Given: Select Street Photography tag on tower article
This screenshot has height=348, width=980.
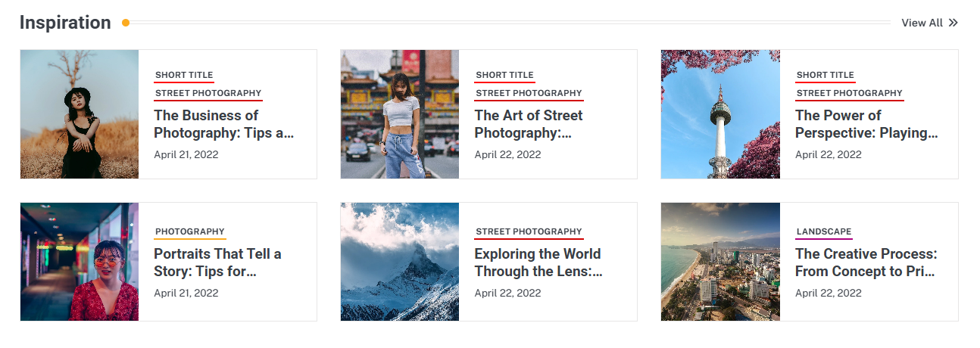Looking at the screenshot, I should (x=849, y=93).
